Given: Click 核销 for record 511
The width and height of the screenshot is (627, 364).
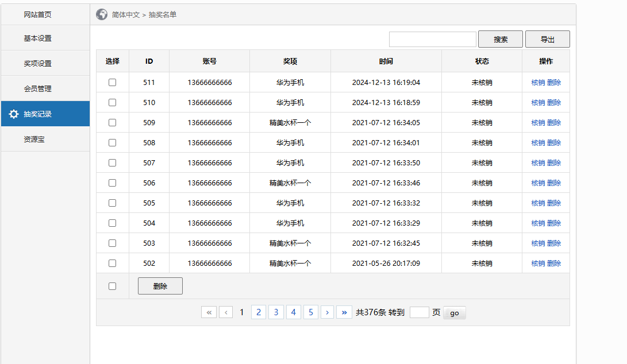Looking at the screenshot, I should [x=538, y=82].
